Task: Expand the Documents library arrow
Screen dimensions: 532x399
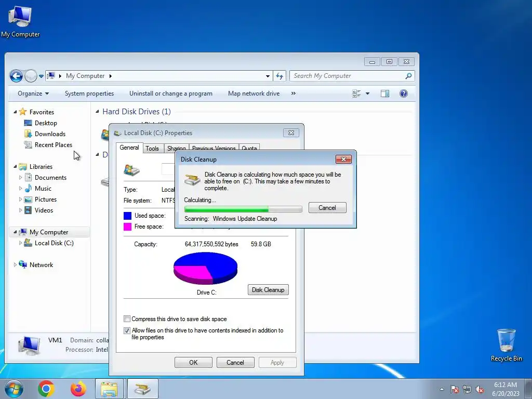Action: click(20, 178)
